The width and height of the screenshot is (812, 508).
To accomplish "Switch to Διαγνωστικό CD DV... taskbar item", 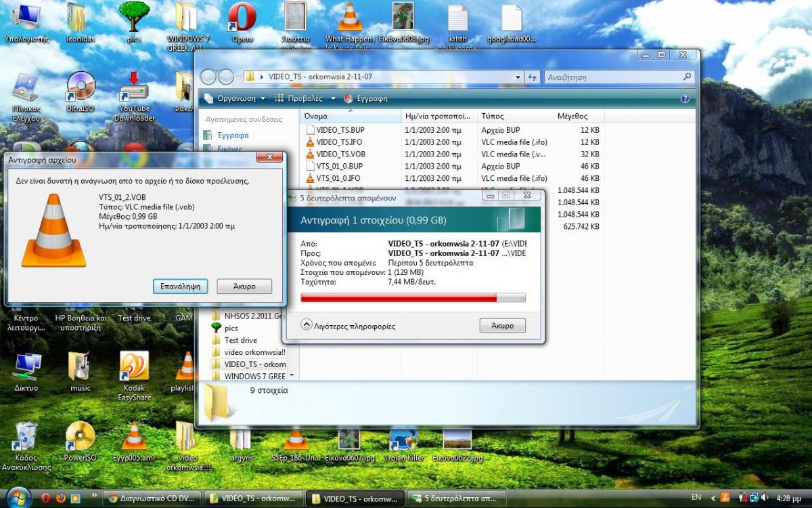I will coord(152,499).
